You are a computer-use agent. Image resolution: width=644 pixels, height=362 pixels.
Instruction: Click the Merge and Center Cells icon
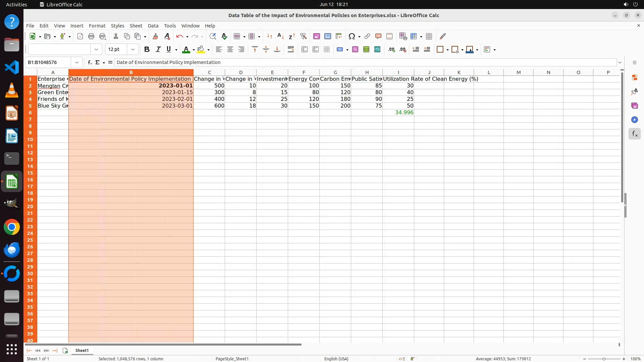pyautogui.click(x=305, y=50)
